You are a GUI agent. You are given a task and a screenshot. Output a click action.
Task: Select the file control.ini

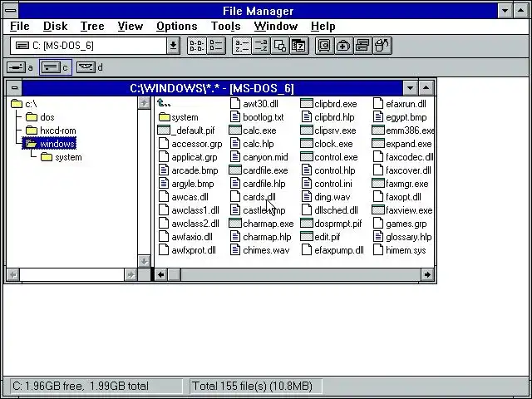327,184
